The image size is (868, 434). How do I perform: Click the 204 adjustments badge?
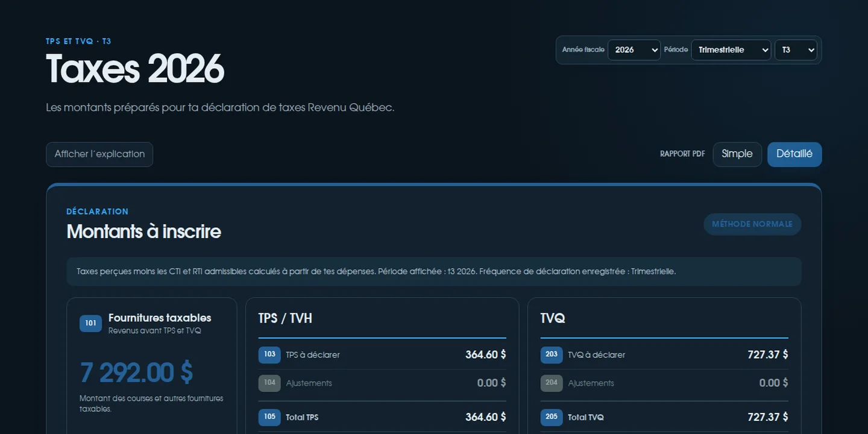[x=552, y=383]
